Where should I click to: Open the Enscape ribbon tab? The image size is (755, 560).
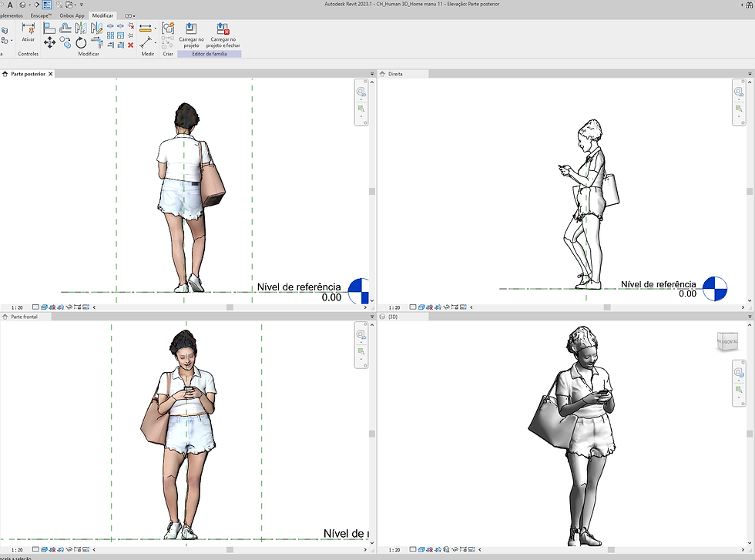coord(41,15)
